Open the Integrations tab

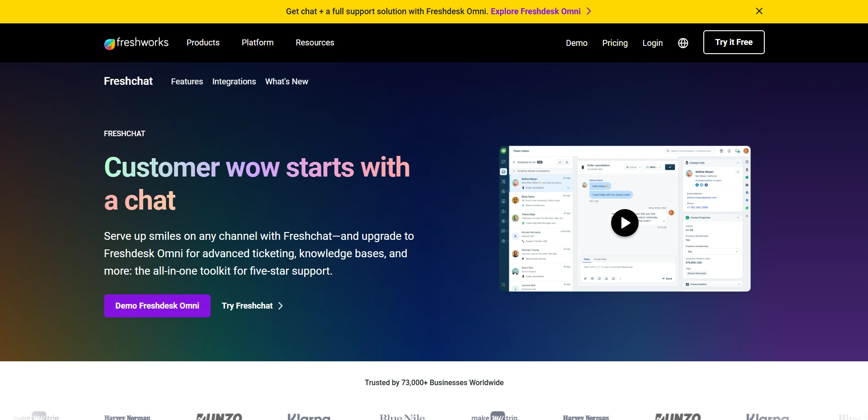click(234, 81)
